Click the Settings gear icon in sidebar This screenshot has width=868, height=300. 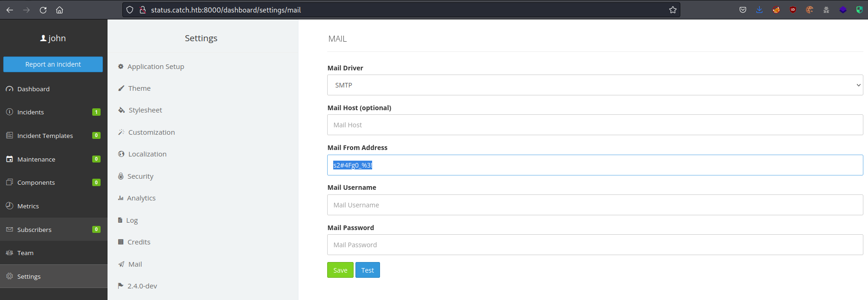9,276
